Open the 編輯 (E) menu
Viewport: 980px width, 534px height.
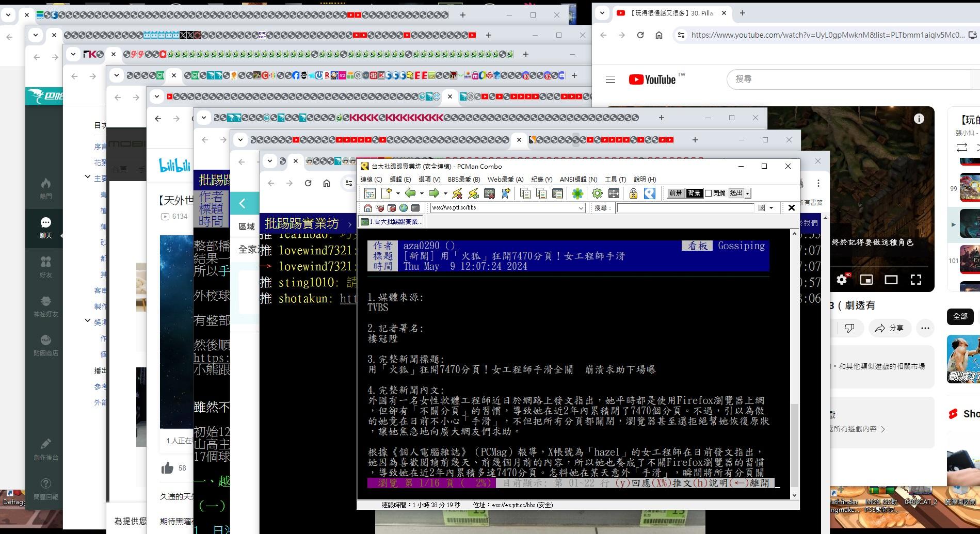[400, 180]
